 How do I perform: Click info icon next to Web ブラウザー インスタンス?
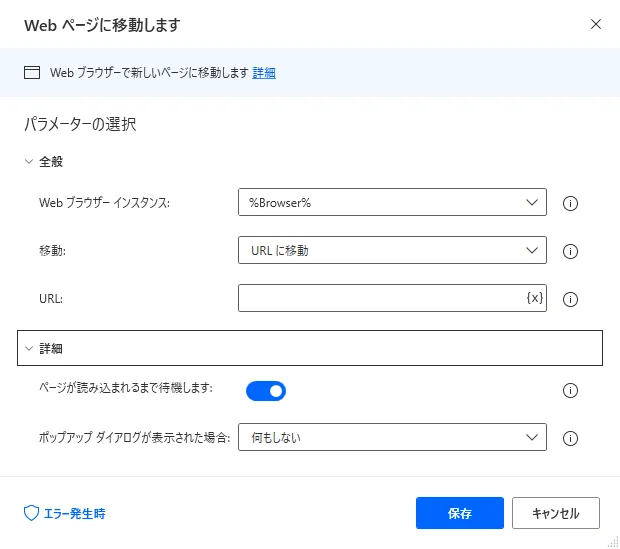tap(572, 203)
